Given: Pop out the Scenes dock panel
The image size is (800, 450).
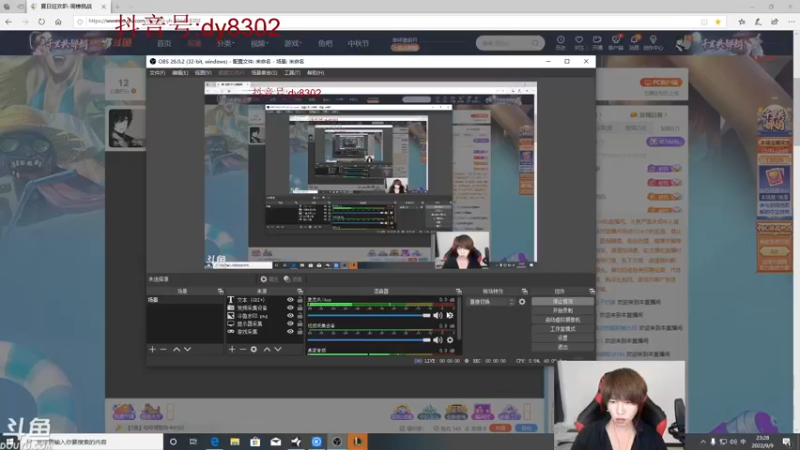Looking at the screenshot, I should coord(220,291).
